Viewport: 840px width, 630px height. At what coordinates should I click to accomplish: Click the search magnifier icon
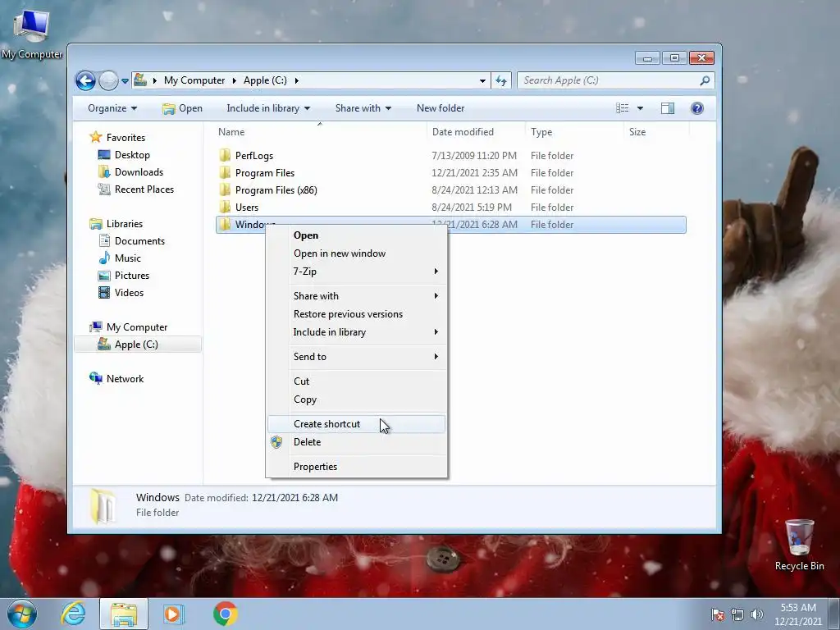[x=705, y=80]
